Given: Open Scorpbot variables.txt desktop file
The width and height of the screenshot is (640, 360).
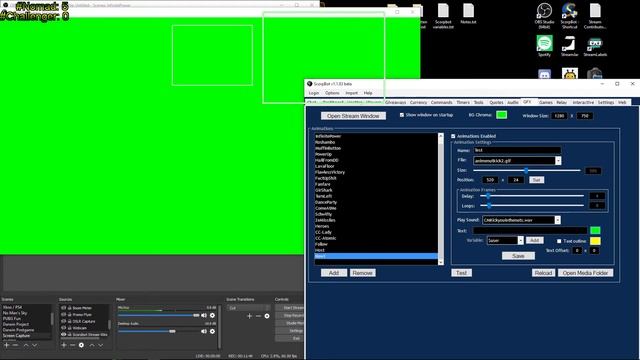Looking at the screenshot, I should click(443, 16).
